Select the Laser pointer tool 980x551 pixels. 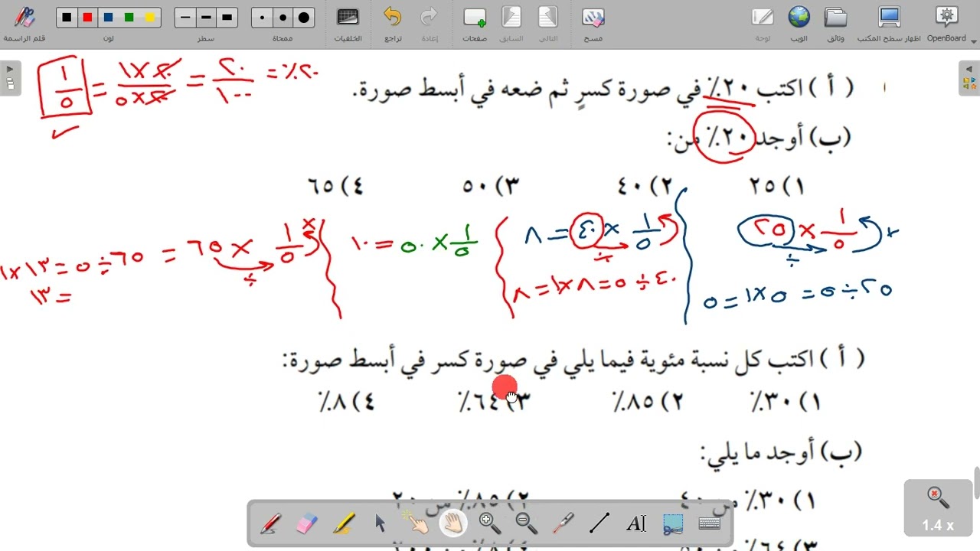[563, 523]
